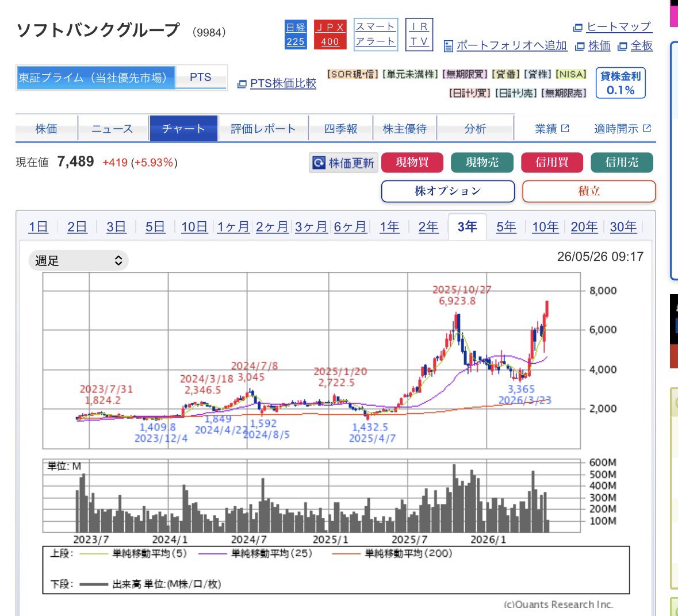Click the 貸株金利 0.1% badge
678x616 pixels.
620,83
